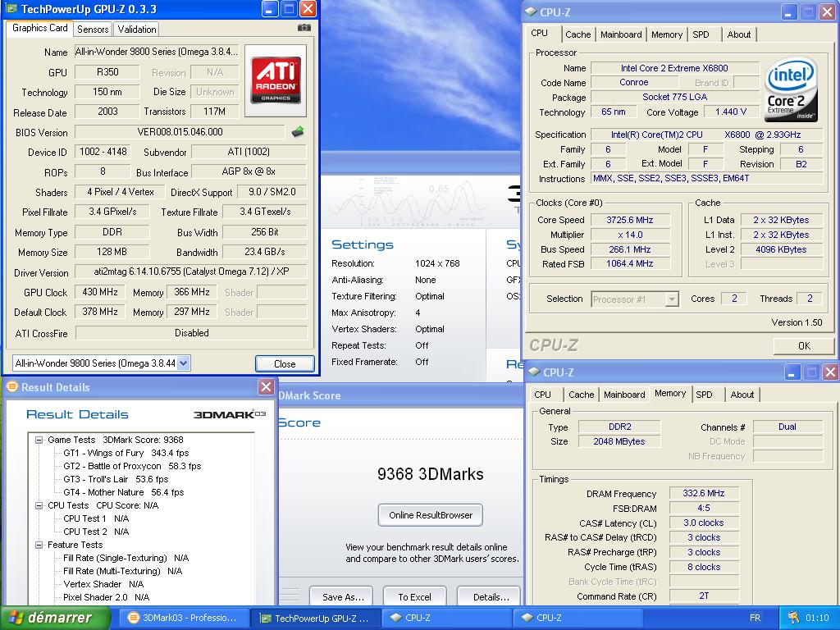Click the ATI CrossFire Disabled field
The height and width of the screenshot is (630, 840).
(x=191, y=333)
